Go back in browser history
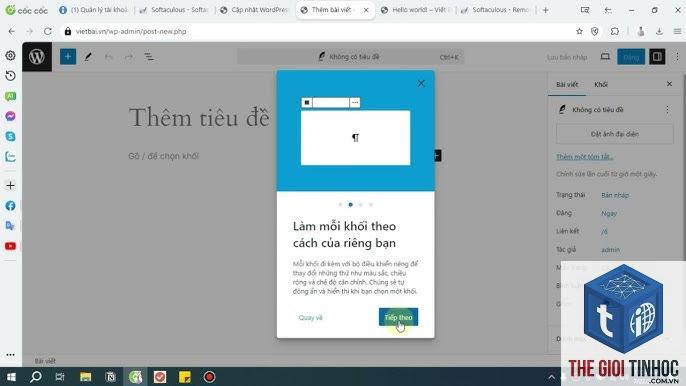Viewport: 686px width, 386px height. 12,32
